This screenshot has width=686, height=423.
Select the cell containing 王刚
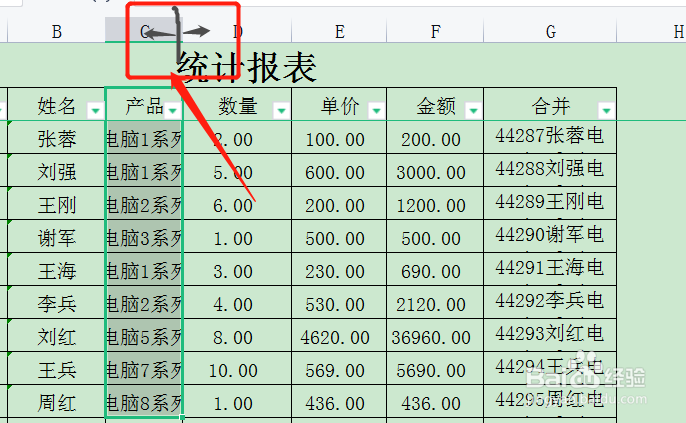(x=56, y=203)
